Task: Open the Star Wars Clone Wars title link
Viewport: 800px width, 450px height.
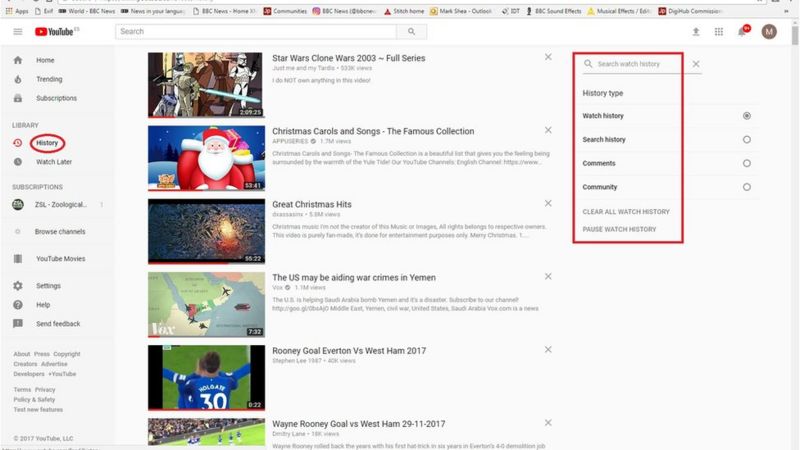Action: [348, 58]
